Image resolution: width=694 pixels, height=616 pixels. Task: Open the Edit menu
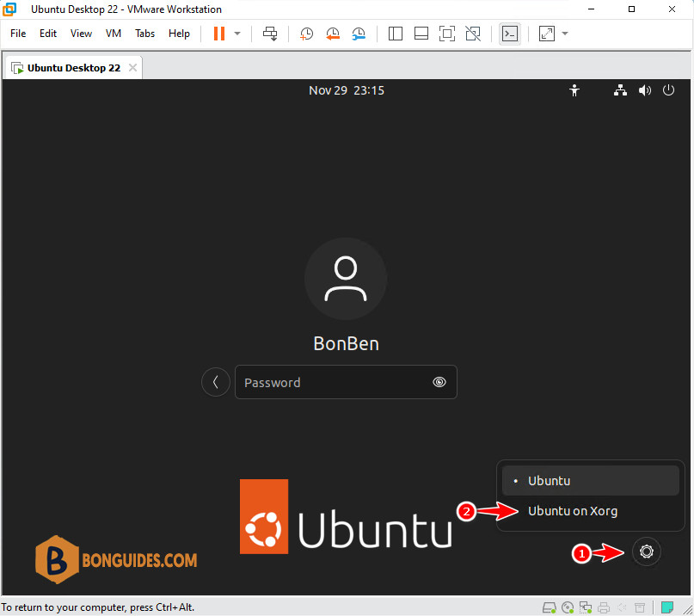click(x=48, y=34)
